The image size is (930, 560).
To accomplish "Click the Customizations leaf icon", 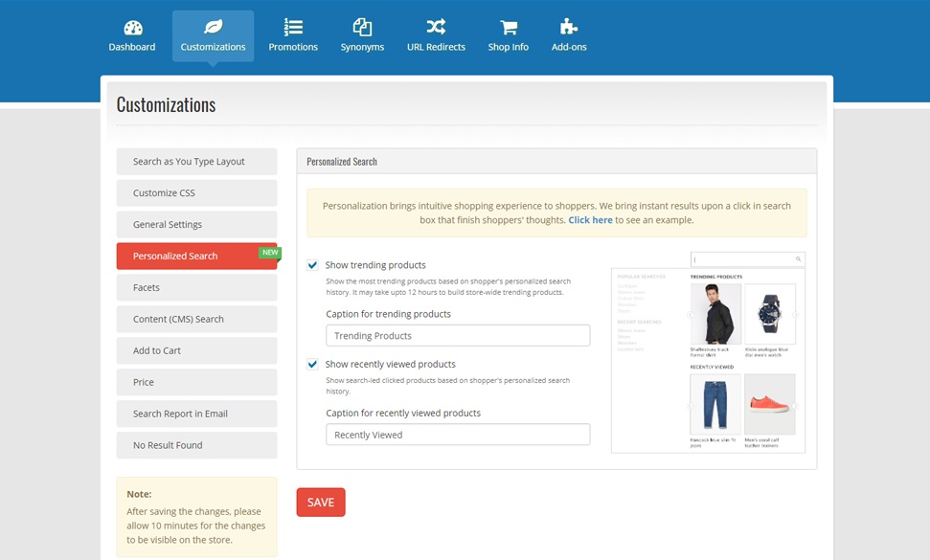I will tap(213, 27).
